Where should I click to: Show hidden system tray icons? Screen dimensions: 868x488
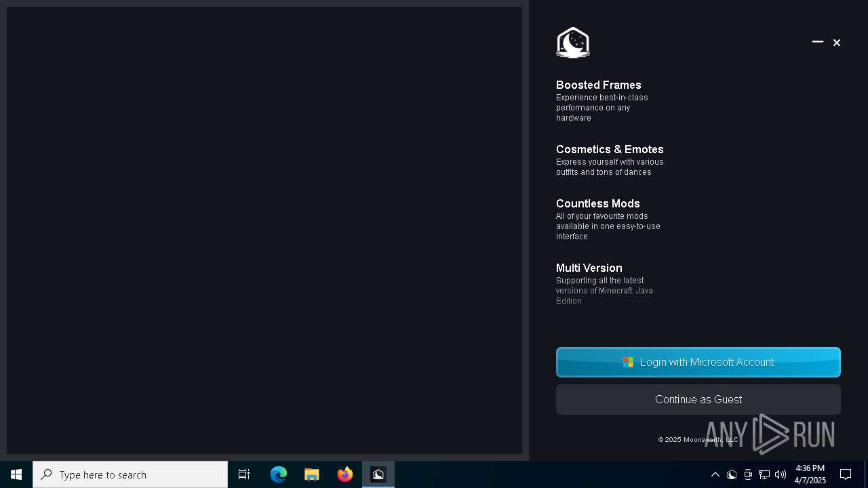(715, 474)
